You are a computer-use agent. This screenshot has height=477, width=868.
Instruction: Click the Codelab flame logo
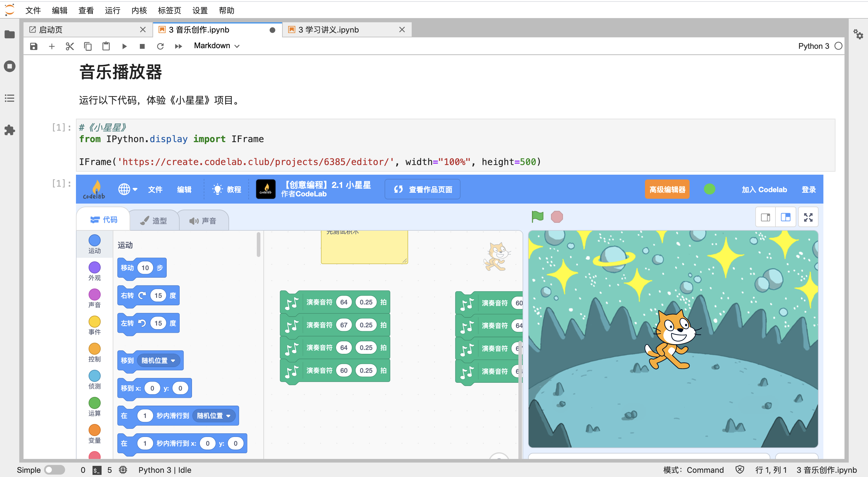[94, 189]
